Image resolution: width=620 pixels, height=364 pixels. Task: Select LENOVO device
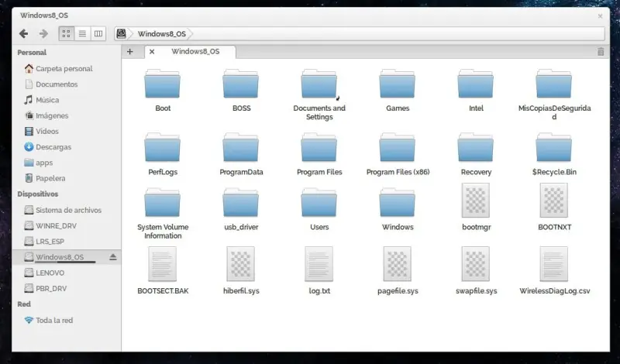tap(67, 273)
